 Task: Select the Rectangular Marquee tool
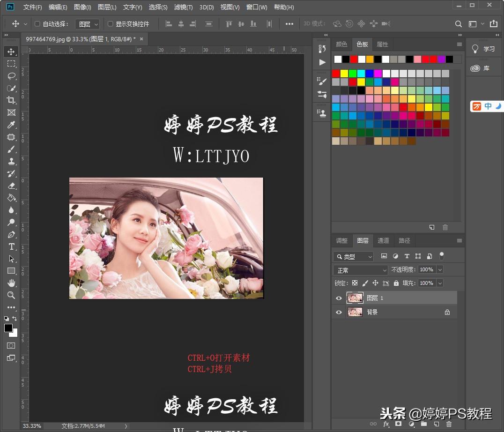(11, 64)
